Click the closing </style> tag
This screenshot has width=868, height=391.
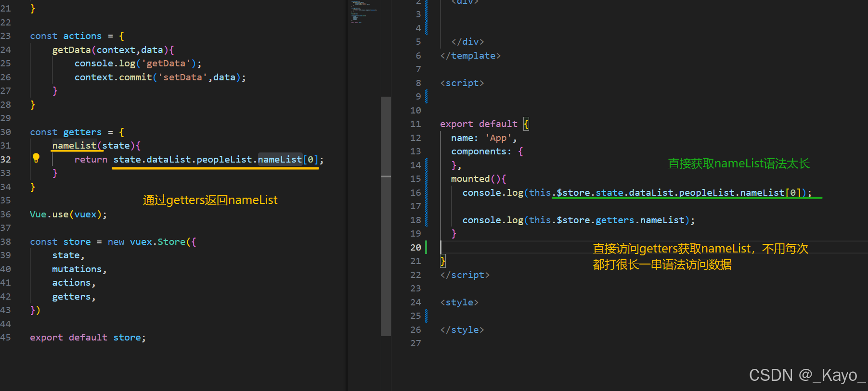tap(462, 330)
